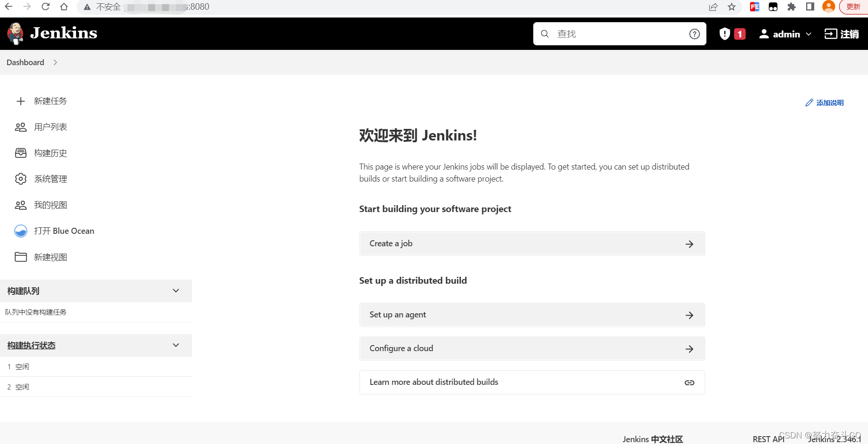Click the build history icon beside 构建历史
This screenshot has height=444, width=868.
[21, 153]
